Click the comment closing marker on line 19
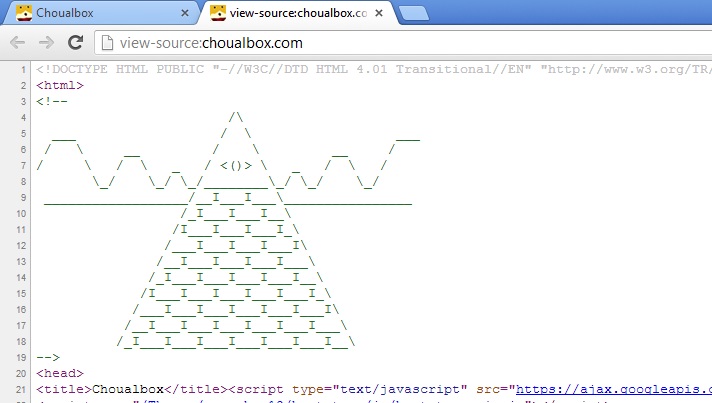This screenshot has width=712, height=403. click(x=48, y=358)
